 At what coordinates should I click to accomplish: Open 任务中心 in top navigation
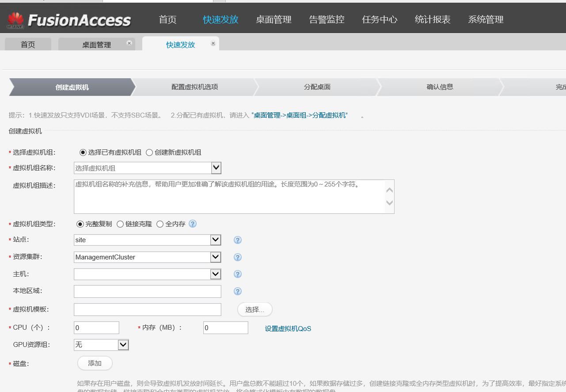click(x=380, y=19)
